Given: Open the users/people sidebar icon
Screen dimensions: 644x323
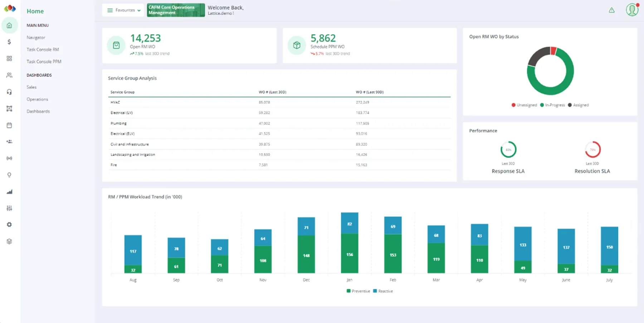Looking at the screenshot, I should pyautogui.click(x=9, y=75).
